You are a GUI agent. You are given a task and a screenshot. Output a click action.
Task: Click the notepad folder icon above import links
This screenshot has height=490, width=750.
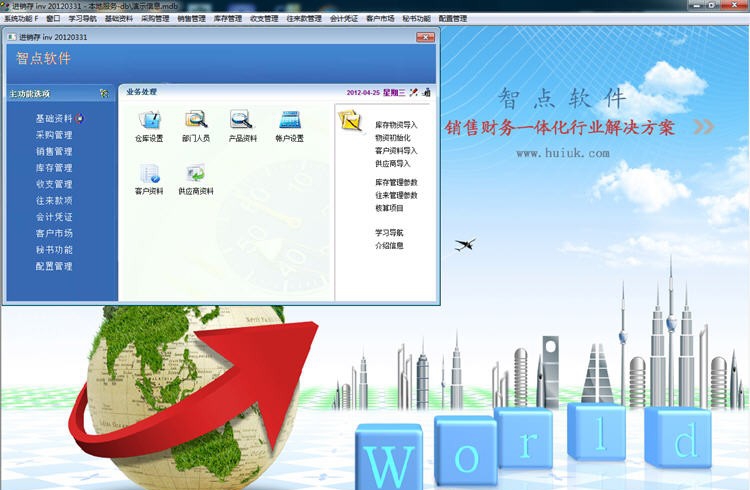tap(351, 120)
